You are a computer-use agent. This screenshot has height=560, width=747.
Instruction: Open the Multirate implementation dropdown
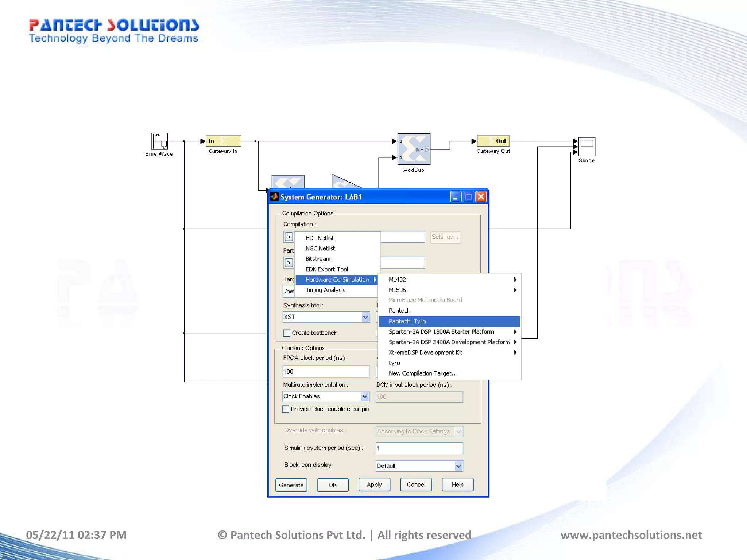coord(365,396)
